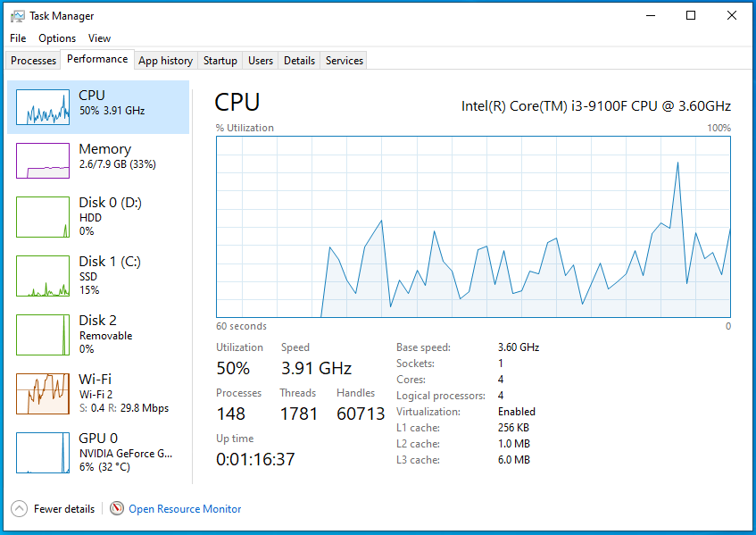Click the Open Resource Monitor link
The width and height of the screenshot is (756, 535).
coord(185,509)
